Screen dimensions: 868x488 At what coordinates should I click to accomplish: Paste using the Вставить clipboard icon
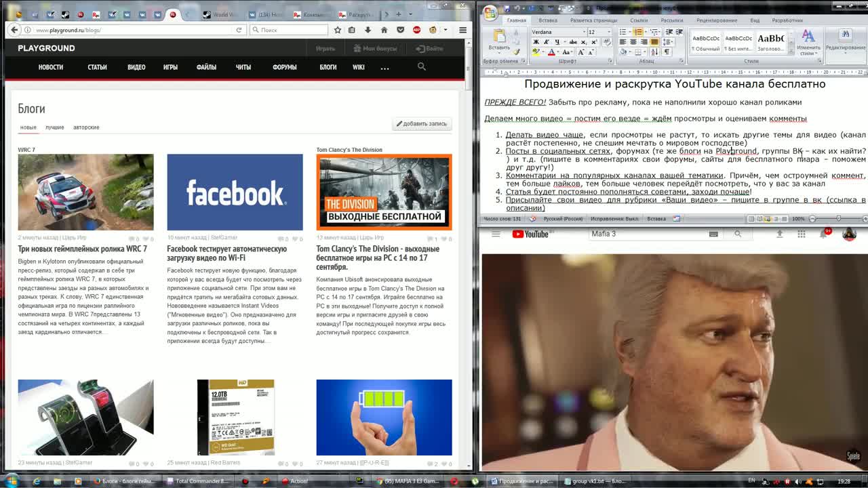click(500, 35)
